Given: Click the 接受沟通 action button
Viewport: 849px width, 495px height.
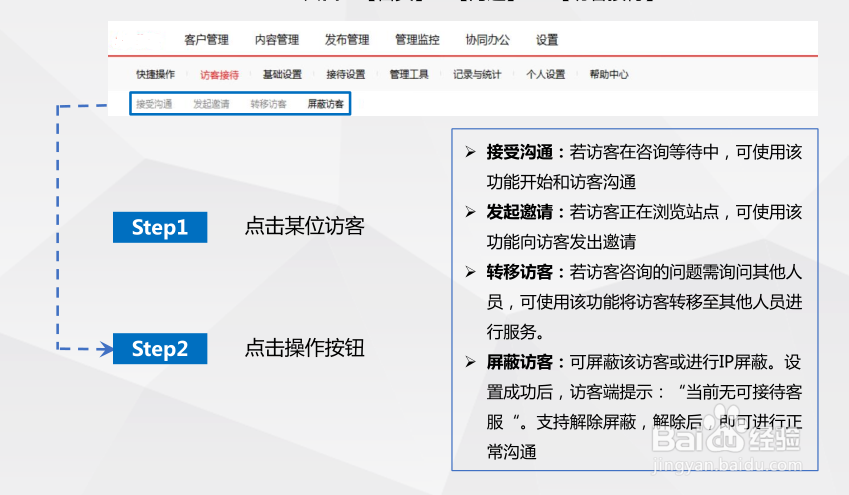Looking at the screenshot, I should [154, 103].
